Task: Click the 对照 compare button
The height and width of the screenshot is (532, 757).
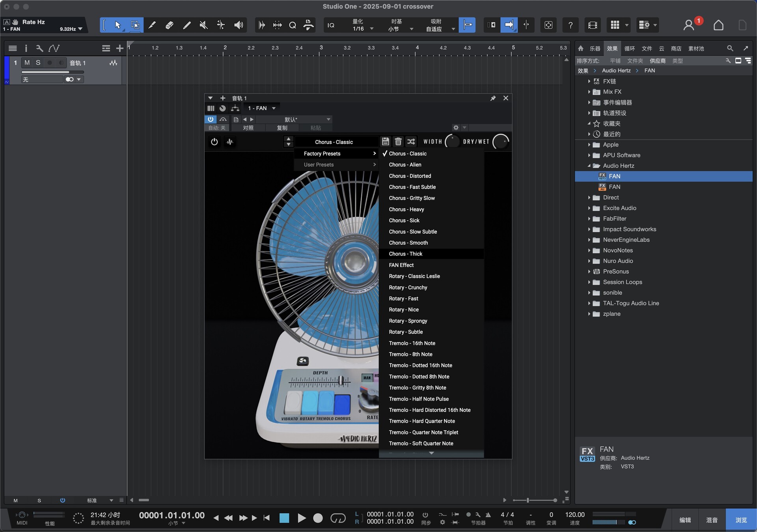Action: (x=248, y=128)
